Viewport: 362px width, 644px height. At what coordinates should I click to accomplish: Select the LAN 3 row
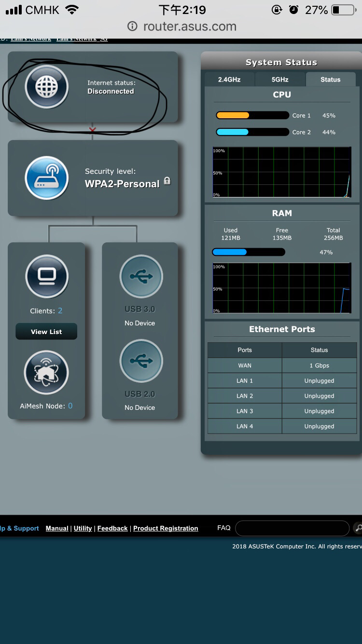click(282, 411)
